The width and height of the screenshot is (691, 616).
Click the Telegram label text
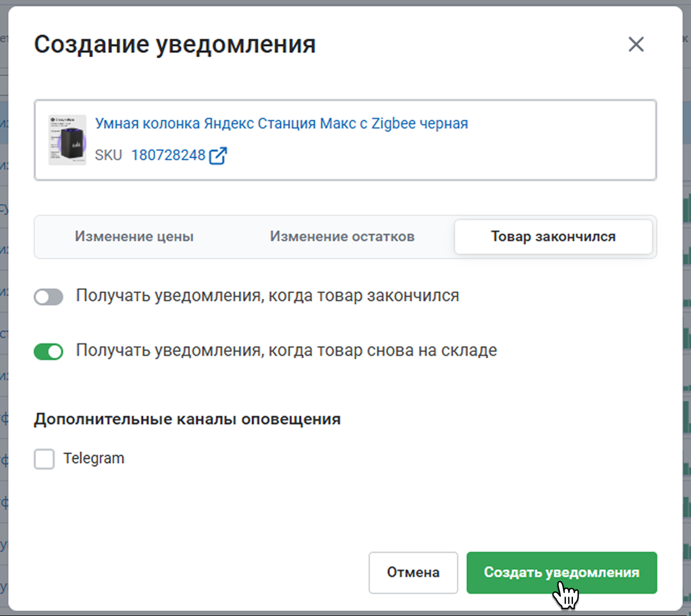[x=94, y=459]
